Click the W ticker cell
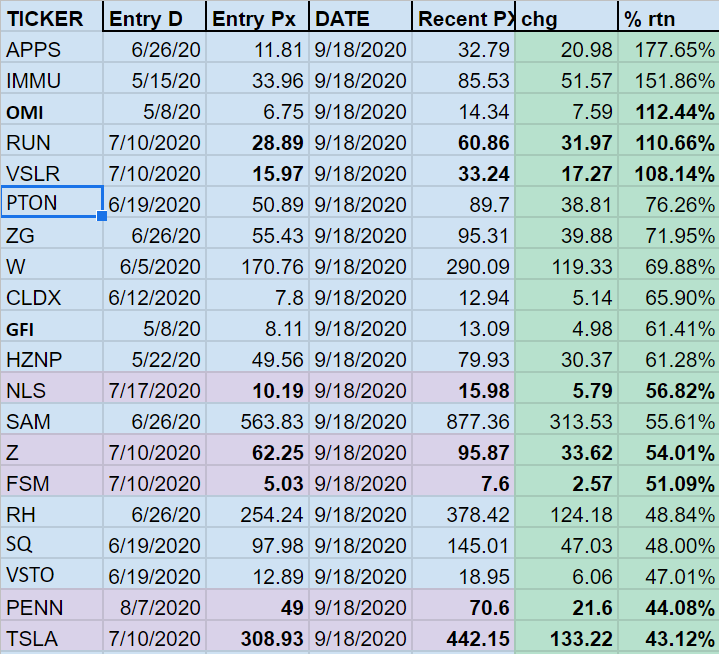This screenshot has height=654, width=719. coord(51,265)
